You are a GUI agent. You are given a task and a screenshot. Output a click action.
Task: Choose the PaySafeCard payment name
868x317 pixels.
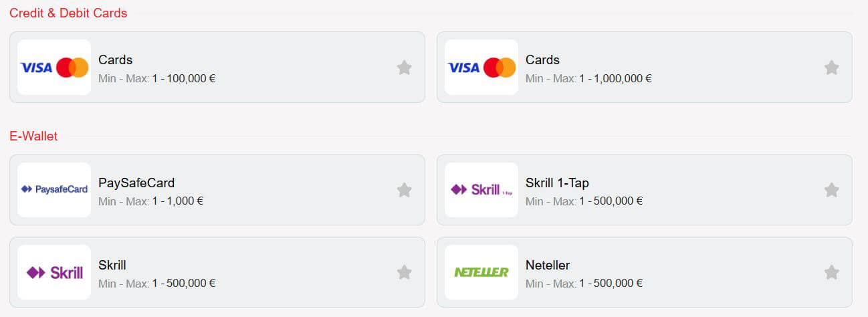click(x=136, y=183)
